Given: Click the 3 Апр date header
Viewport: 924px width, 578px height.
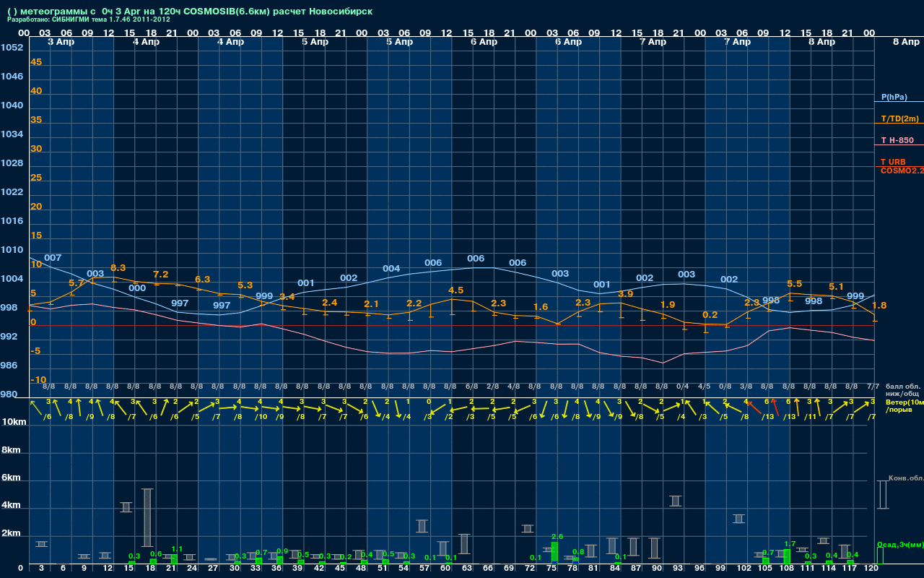Looking at the screenshot, I should 60,42.
